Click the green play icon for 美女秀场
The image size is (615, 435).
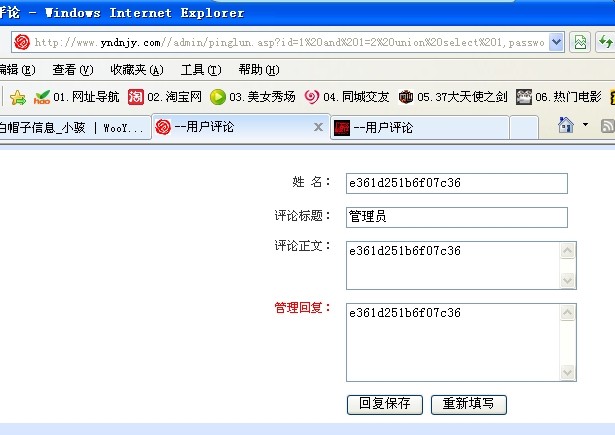click(218, 97)
